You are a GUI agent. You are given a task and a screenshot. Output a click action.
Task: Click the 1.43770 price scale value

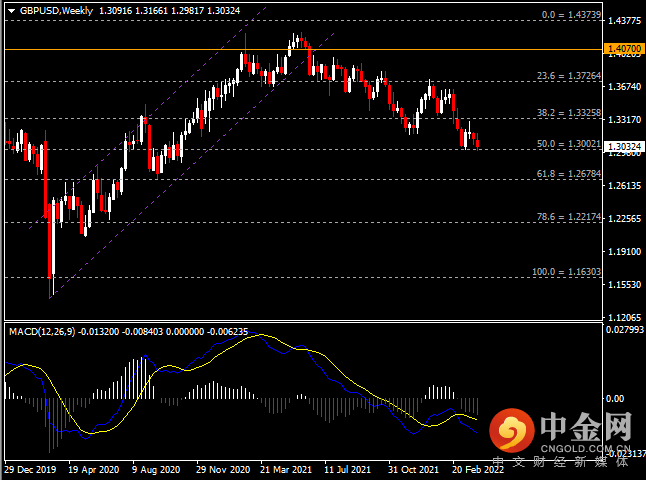coord(624,20)
